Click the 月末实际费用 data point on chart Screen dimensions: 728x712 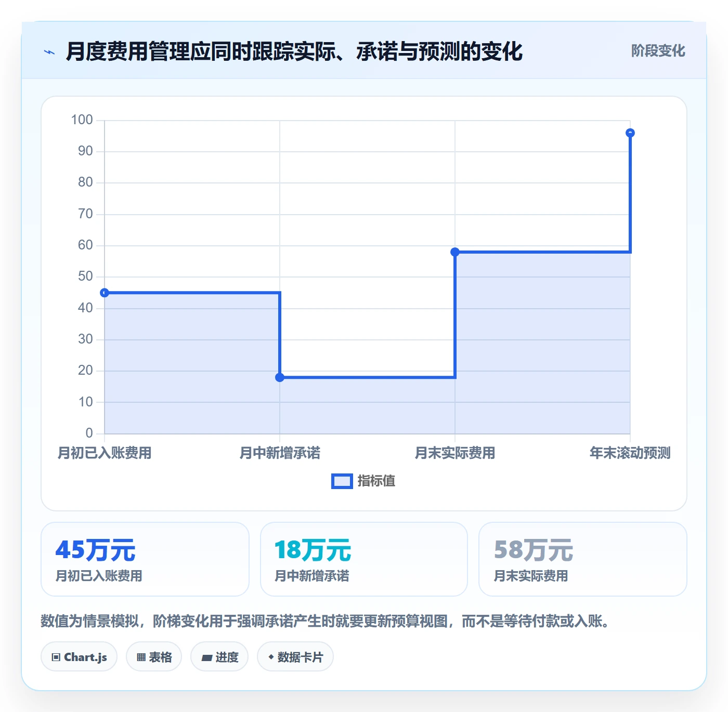pos(455,252)
